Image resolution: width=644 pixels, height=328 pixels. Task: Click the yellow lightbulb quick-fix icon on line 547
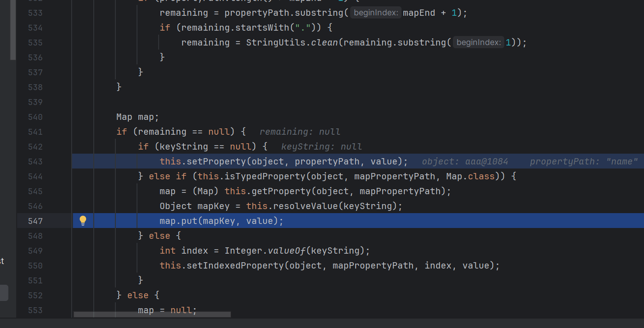click(x=83, y=220)
